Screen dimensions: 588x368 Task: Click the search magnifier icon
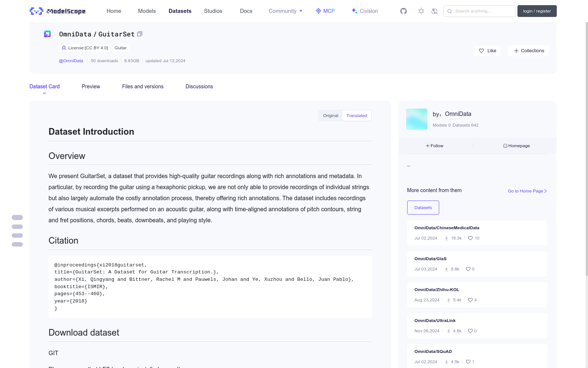pos(449,11)
